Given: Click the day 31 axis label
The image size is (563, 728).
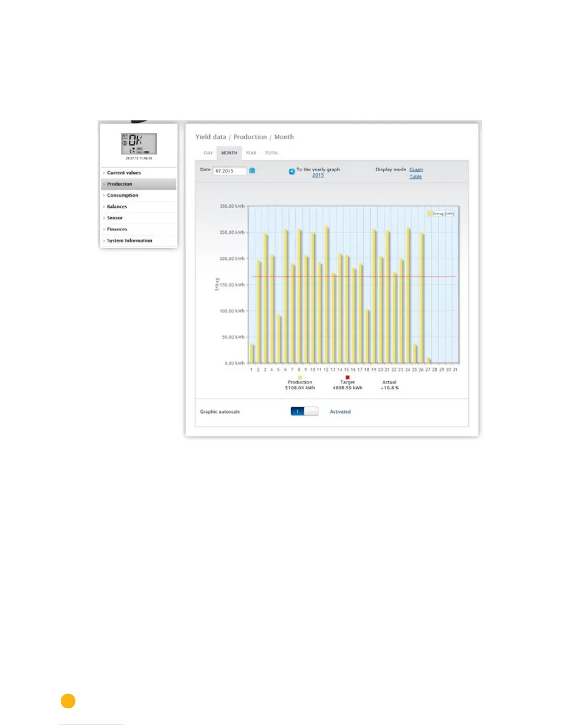Looking at the screenshot, I should click(455, 370).
